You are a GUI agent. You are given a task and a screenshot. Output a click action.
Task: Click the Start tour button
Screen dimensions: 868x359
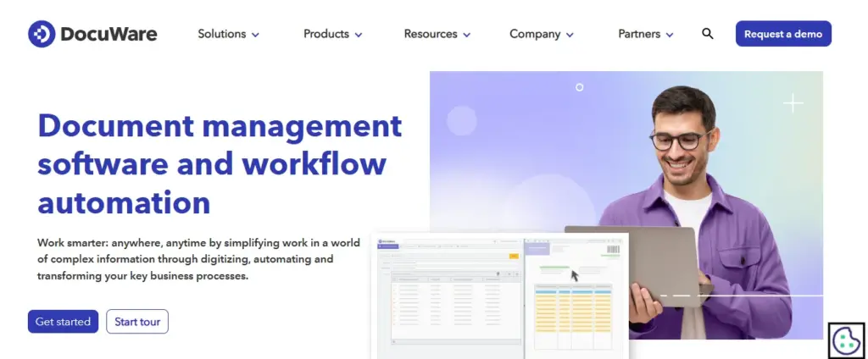[137, 322]
